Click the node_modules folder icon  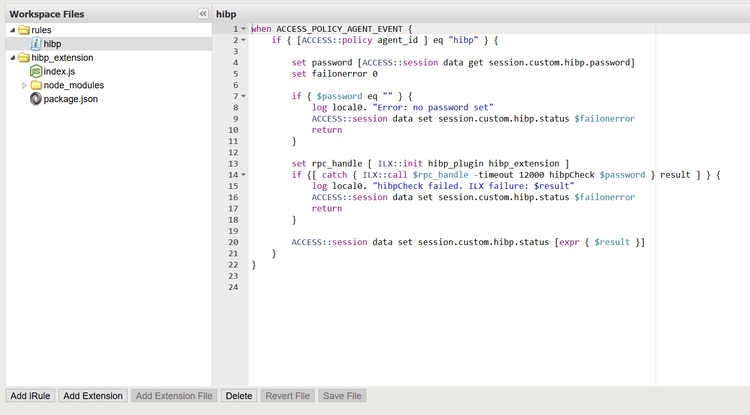35,86
